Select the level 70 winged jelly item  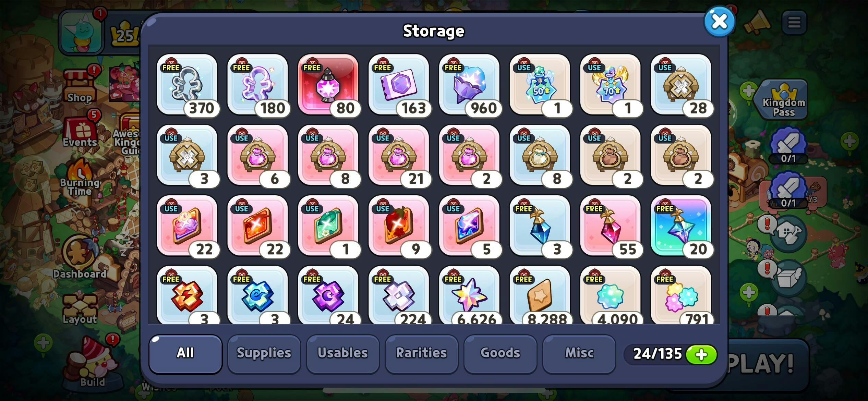pos(611,85)
